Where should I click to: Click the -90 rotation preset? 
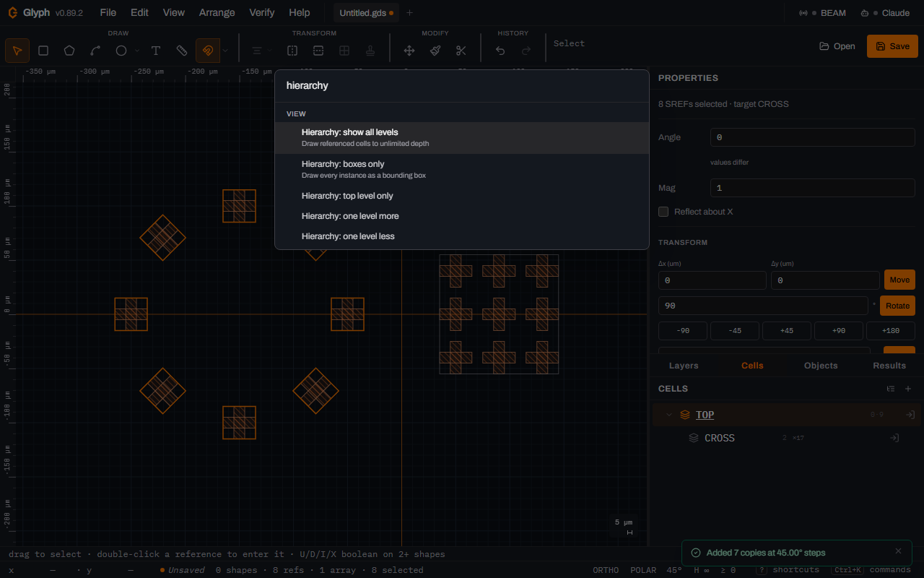coord(683,331)
